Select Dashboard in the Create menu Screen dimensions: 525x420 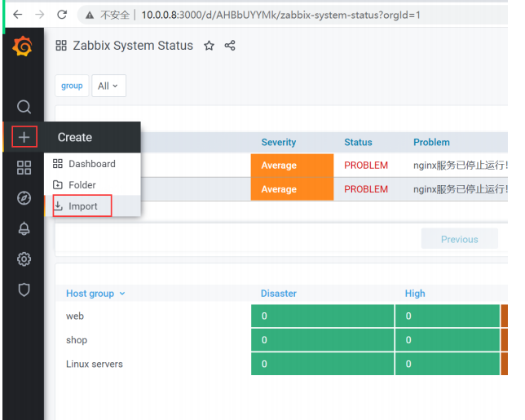(x=92, y=164)
